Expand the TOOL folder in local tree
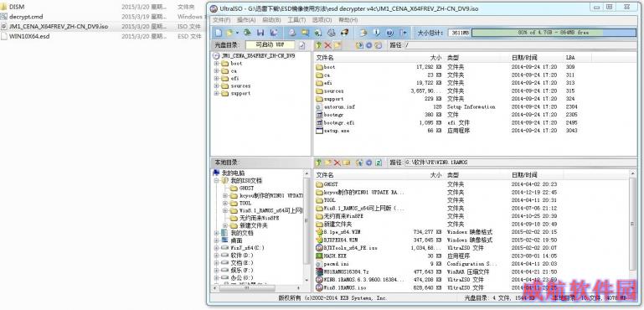The image size is (644, 310). [225, 203]
